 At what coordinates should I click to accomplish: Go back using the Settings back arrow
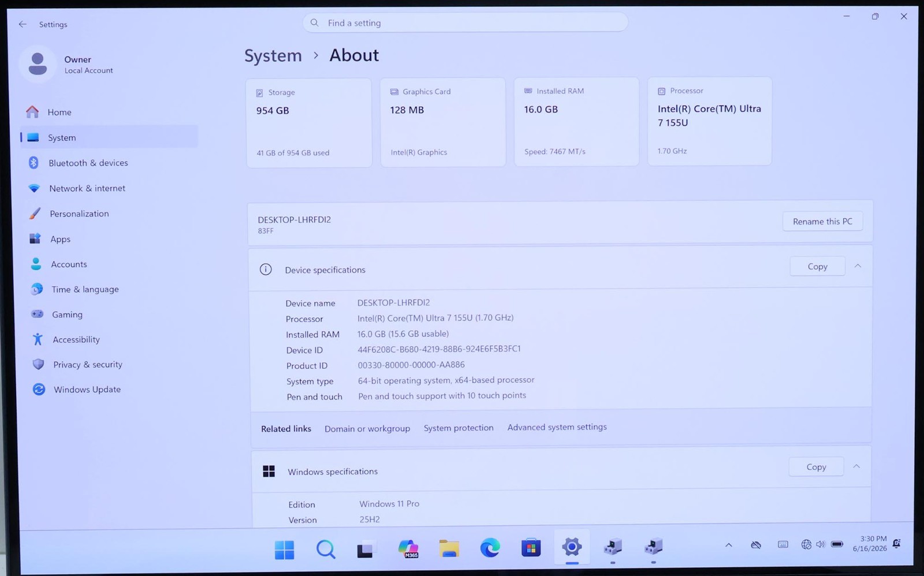point(23,24)
